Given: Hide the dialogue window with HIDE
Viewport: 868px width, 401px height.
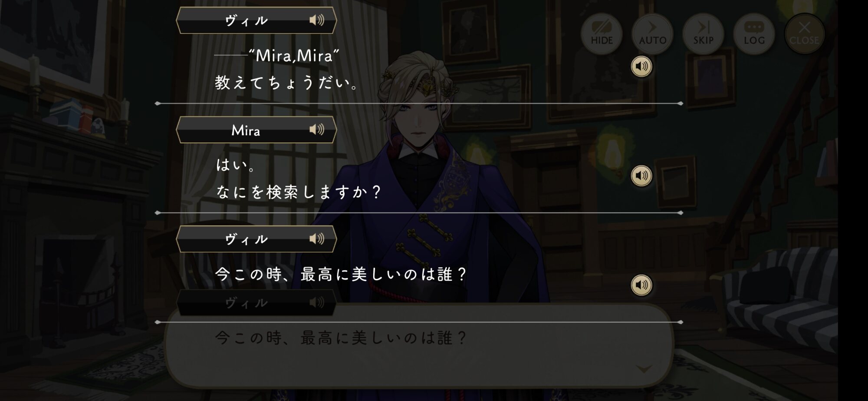Looking at the screenshot, I should [602, 33].
